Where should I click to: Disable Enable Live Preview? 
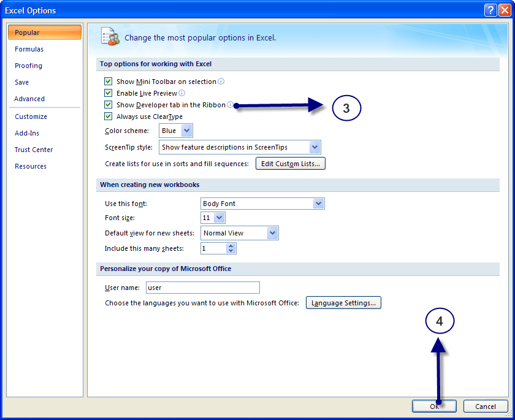tap(109, 93)
